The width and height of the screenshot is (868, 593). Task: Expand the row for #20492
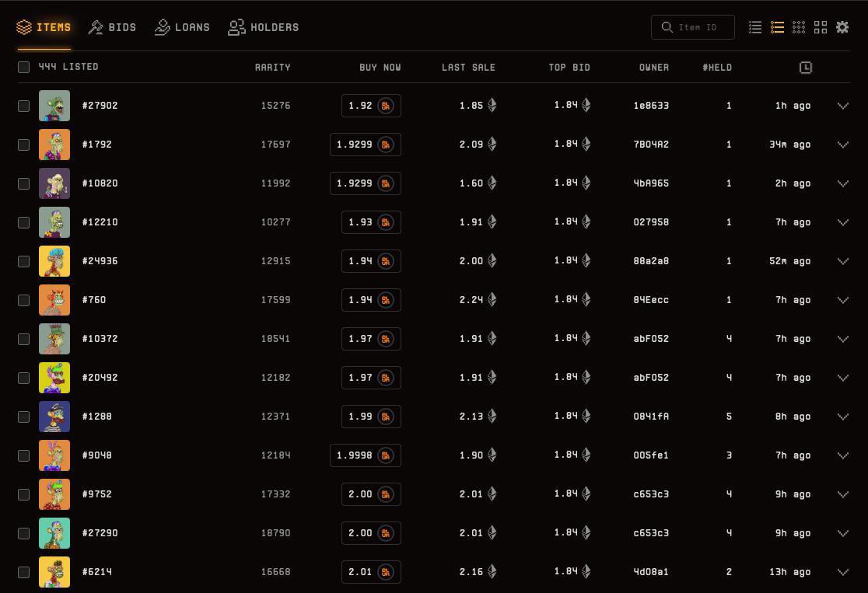click(842, 378)
